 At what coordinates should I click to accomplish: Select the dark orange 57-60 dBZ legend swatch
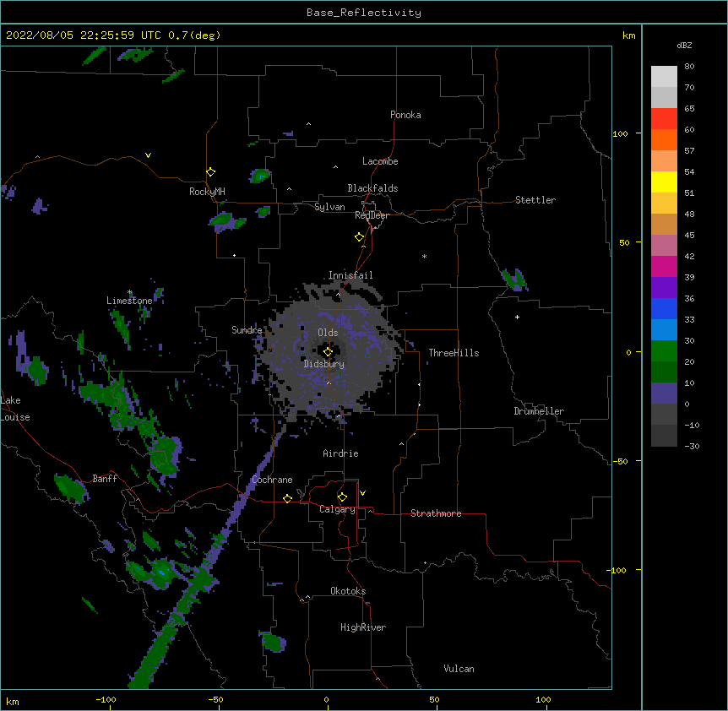(x=664, y=139)
